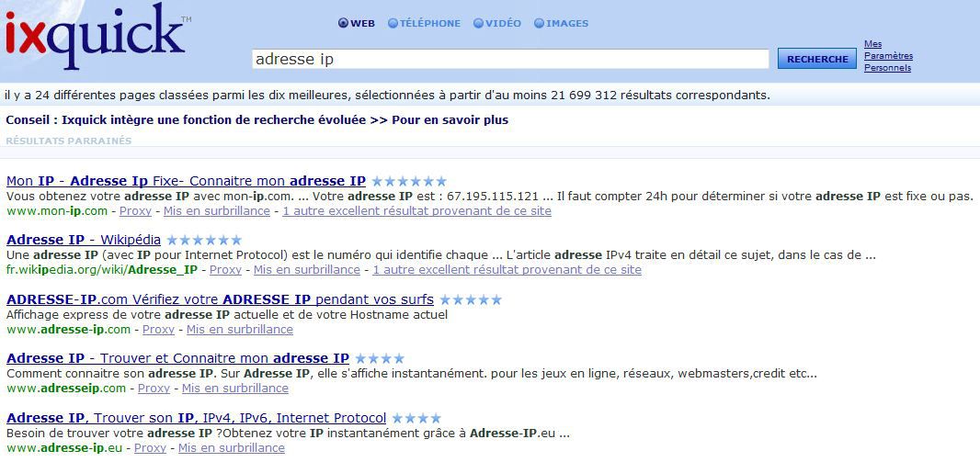Click the search field containing 'adresse ip'
Screen dimensions: 980x462
510,59
